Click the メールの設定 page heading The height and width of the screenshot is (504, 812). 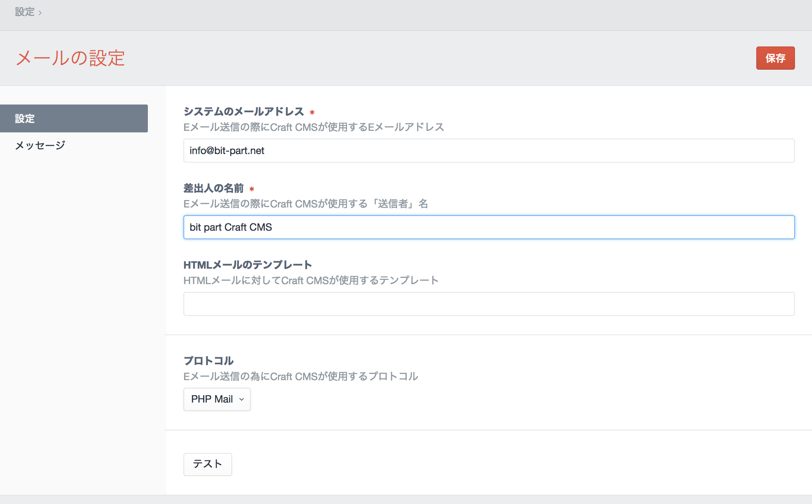[70, 58]
